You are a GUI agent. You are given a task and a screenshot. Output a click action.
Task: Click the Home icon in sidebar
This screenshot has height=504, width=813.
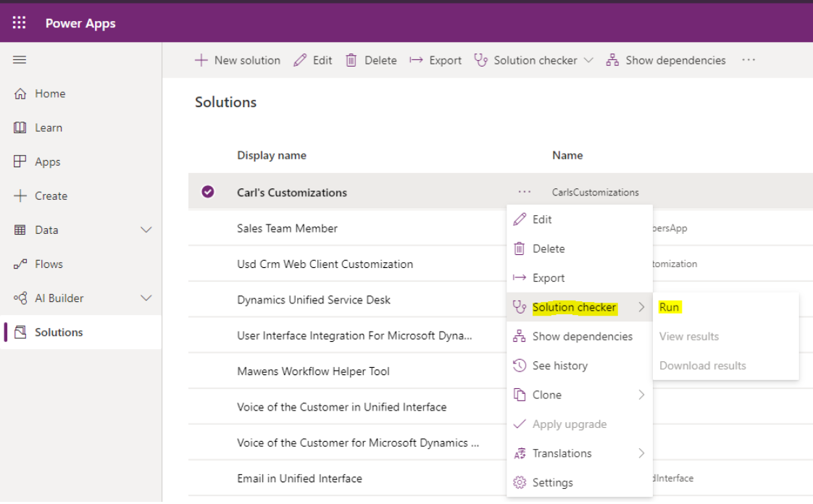click(x=20, y=93)
